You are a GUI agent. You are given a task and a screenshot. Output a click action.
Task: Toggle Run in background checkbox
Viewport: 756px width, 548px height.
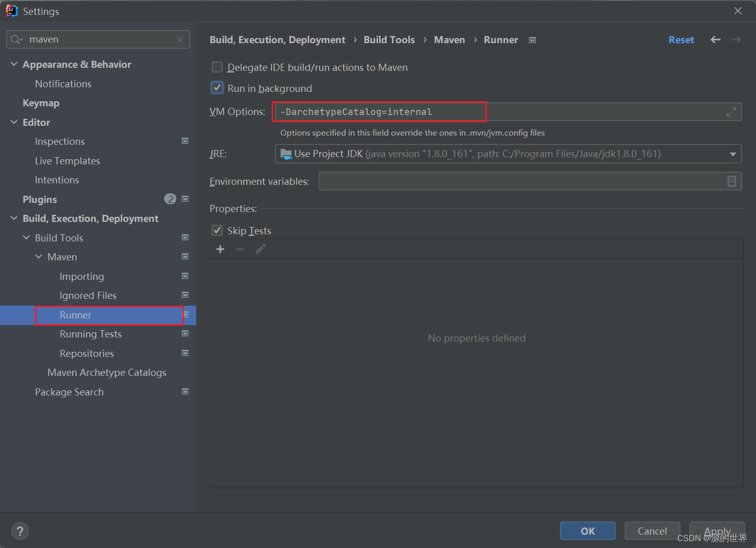coord(217,88)
